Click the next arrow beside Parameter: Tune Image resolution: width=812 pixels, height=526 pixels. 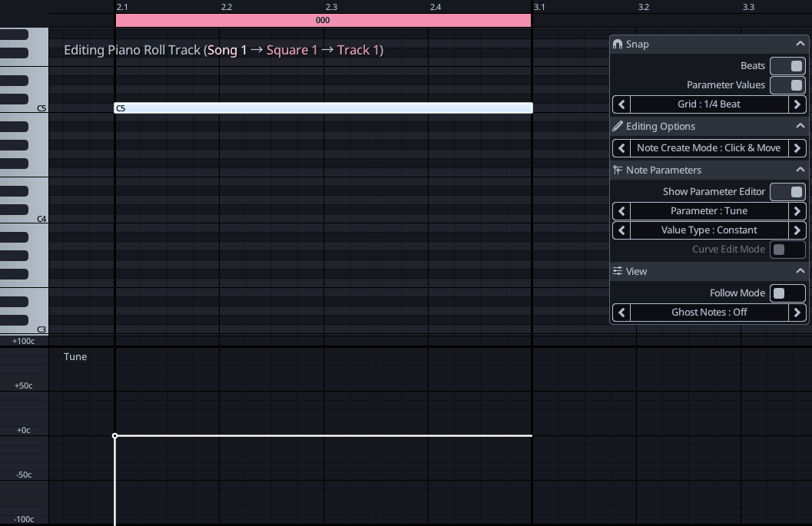[x=797, y=211]
